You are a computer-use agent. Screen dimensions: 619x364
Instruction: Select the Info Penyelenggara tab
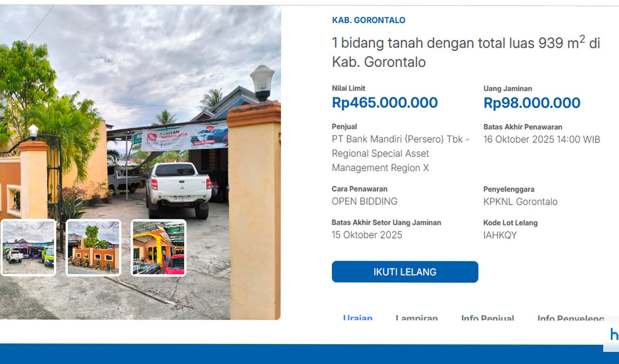click(x=571, y=318)
